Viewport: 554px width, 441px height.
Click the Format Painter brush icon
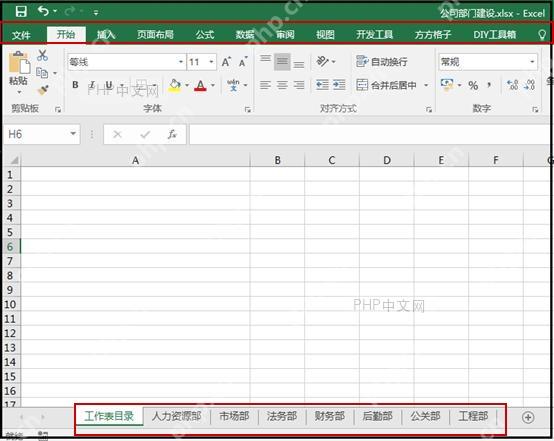point(43,90)
